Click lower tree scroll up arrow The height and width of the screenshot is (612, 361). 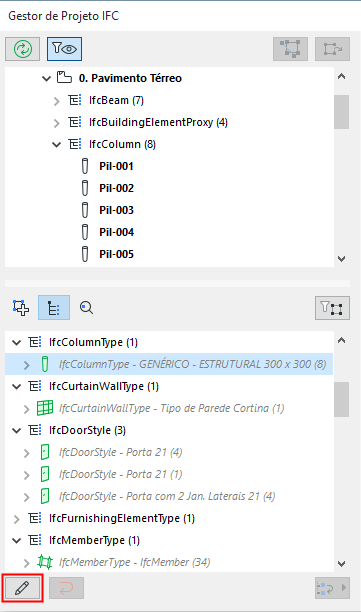coord(341,340)
